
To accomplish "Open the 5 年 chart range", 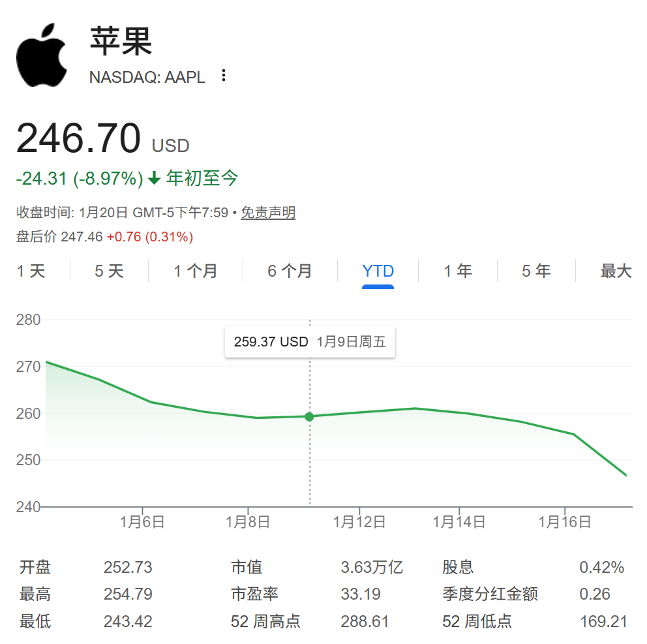I will (x=536, y=271).
